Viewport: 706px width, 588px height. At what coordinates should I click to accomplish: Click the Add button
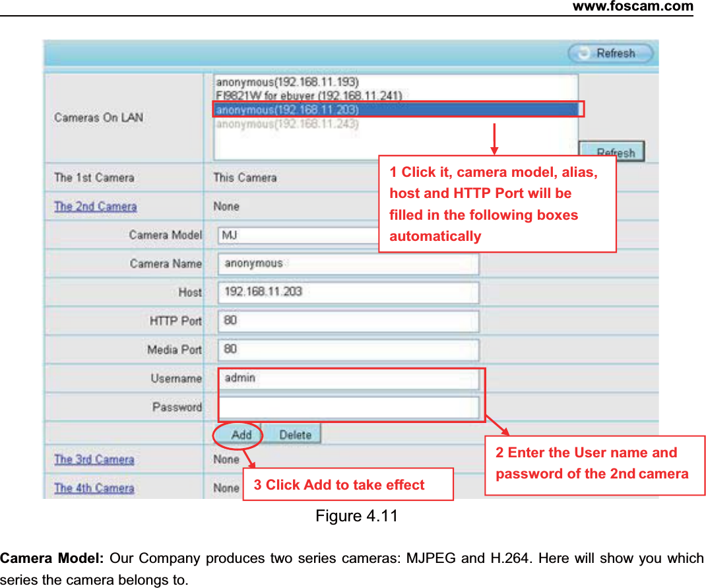click(239, 435)
